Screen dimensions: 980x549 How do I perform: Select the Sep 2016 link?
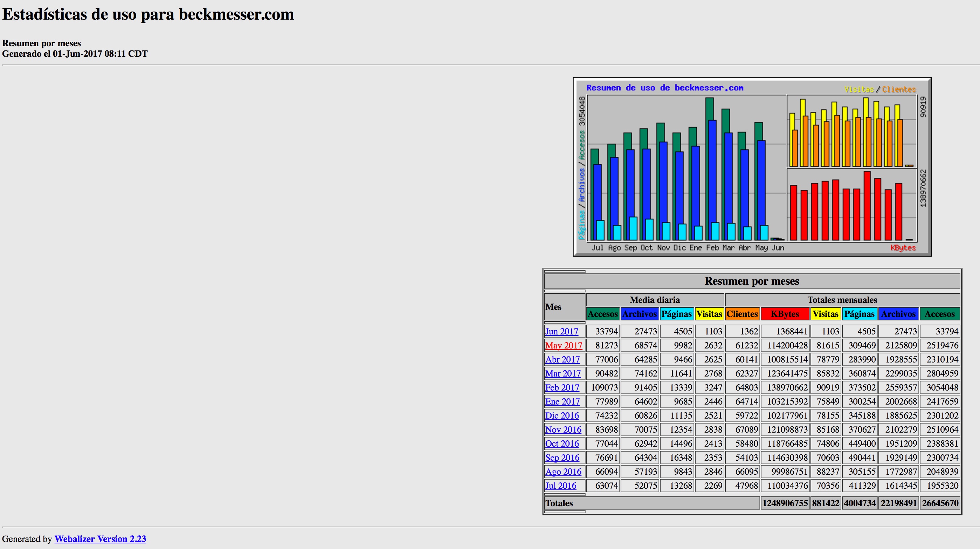click(x=562, y=457)
